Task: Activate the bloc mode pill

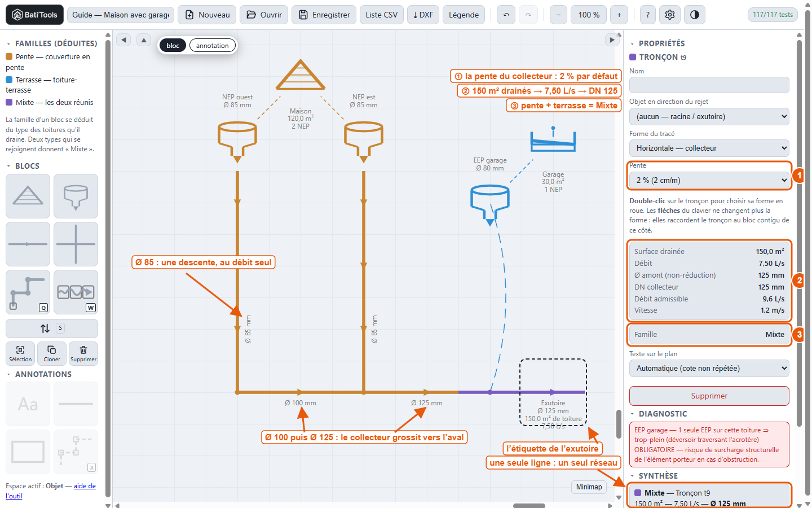Action: point(173,46)
